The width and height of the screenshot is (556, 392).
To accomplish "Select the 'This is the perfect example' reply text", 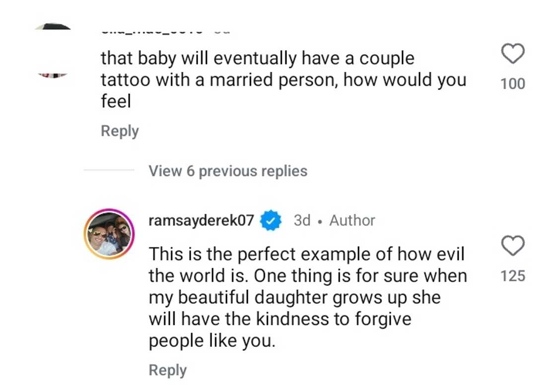I will (307, 255).
